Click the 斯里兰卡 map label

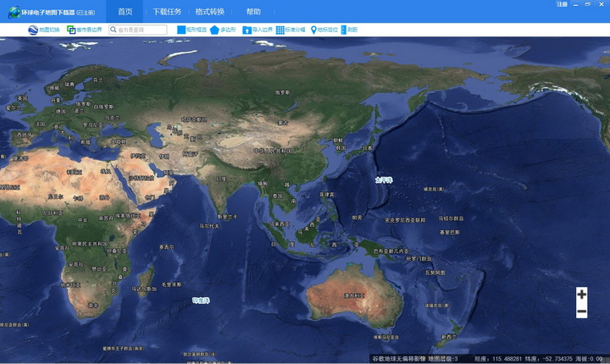(x=227, y=217)
